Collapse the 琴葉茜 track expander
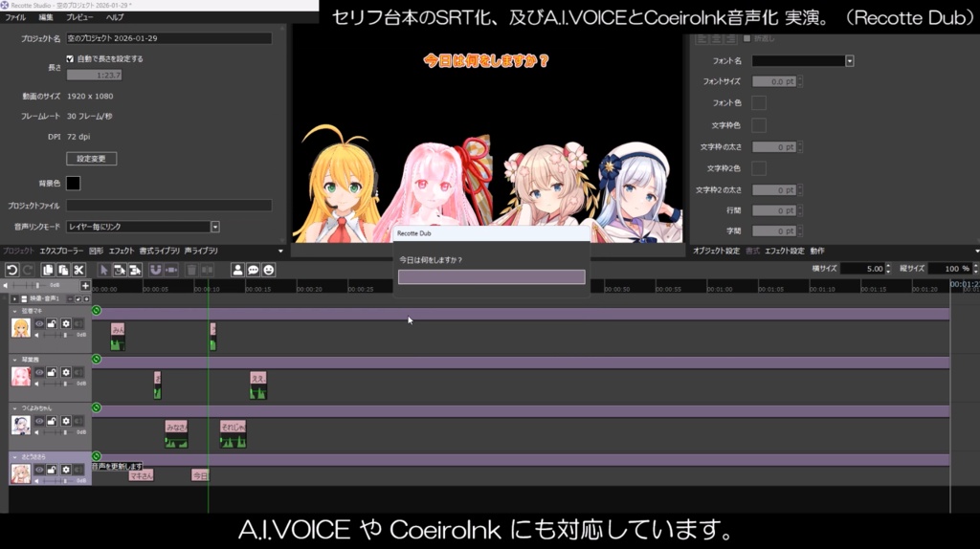Screen dimensions: 980x549 (15, 360)
